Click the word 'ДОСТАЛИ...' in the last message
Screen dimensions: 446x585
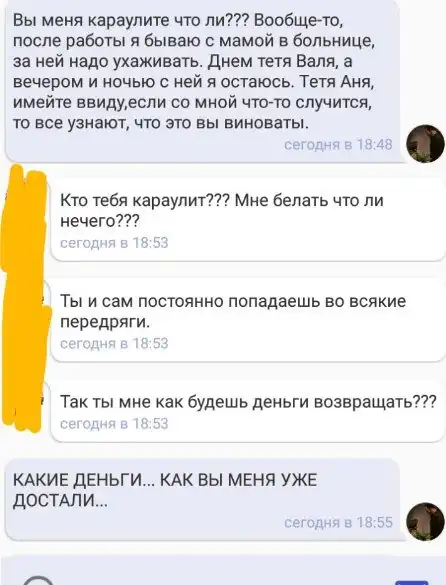pyautogui.click(x=60, y=501)
